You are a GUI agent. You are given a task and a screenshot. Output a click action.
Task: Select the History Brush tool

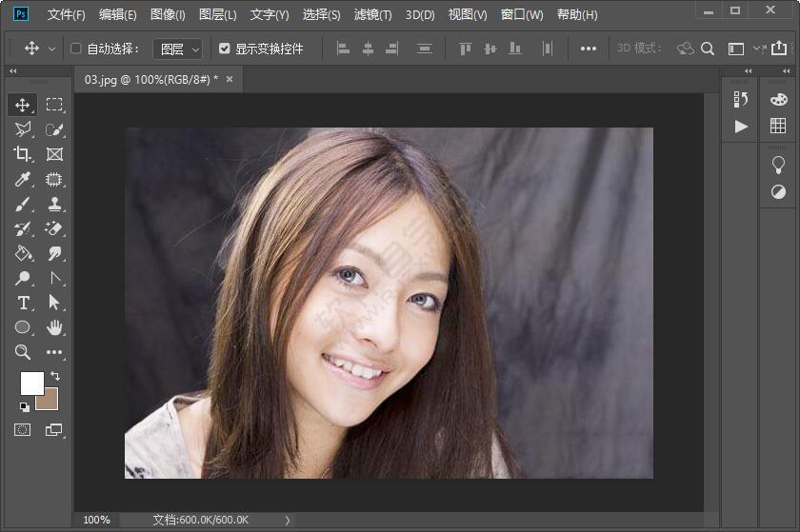[23, 228]
